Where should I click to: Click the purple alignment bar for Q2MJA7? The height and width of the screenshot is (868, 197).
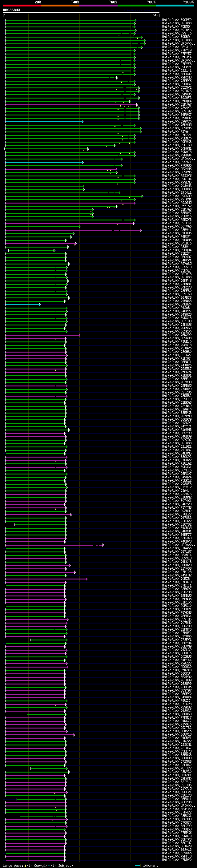pos(71,105)
